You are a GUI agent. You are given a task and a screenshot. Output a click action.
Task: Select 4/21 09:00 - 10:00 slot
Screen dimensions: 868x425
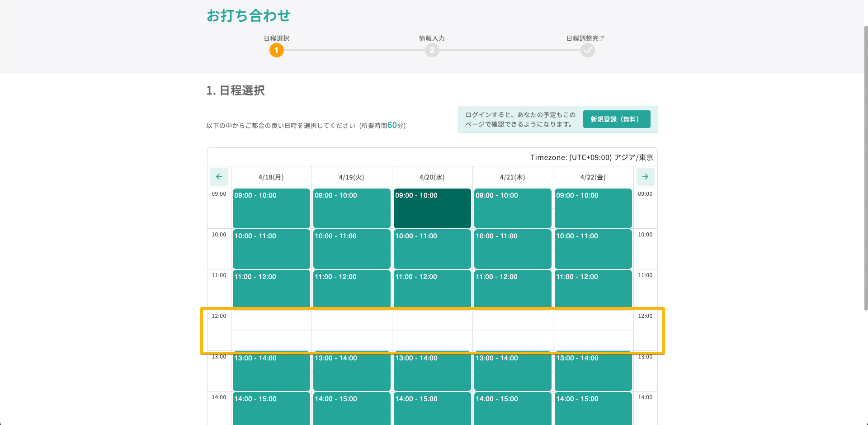point(513,208)
